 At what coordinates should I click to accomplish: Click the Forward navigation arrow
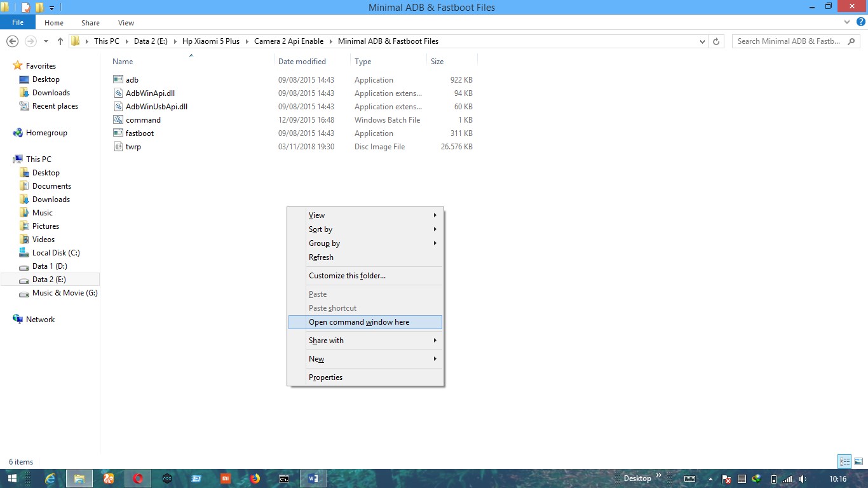[x=30, y=41]
